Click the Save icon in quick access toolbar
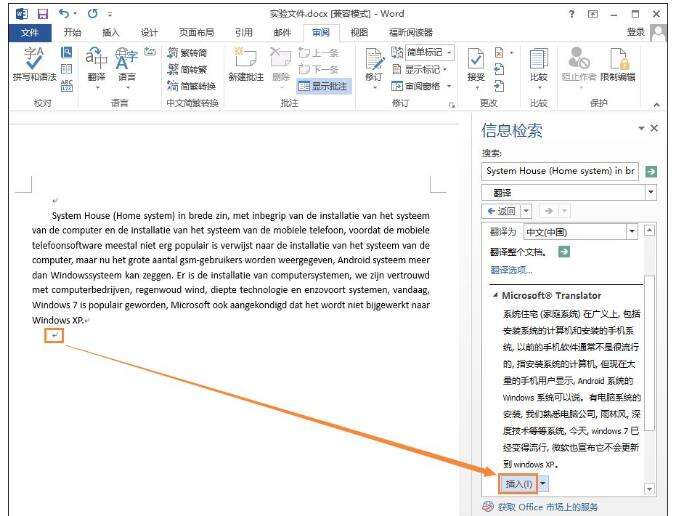The width and height of the screenshot is (682, 516). pos(43,14)
